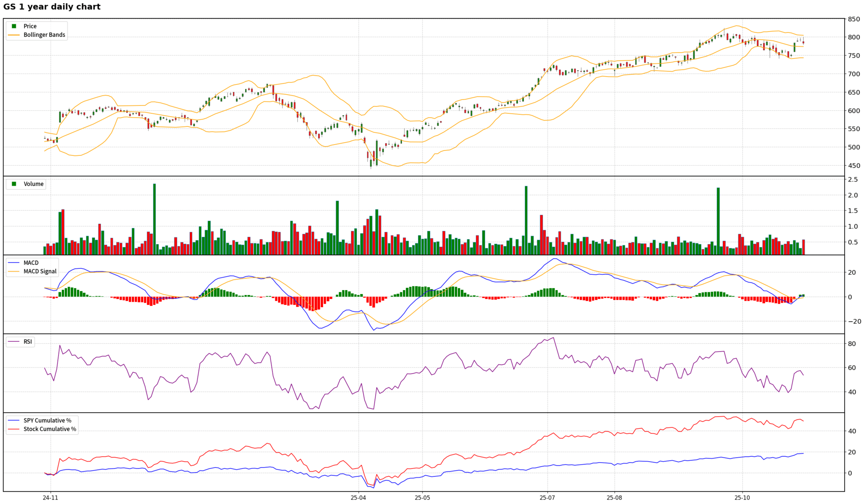865x504 pixels.
Task: Click the orange Bollinger Bands legend line
Action: pyautogui.click(x=14, y=35)
